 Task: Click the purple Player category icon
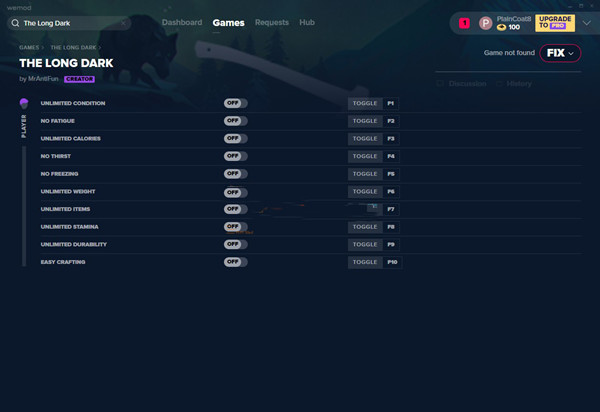[24, 103]
